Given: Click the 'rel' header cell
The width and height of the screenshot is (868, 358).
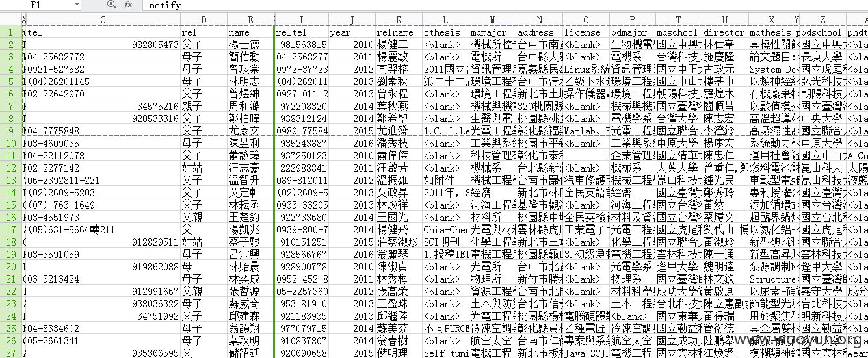Looking at the screenshot, I should (x=204, y=32).
